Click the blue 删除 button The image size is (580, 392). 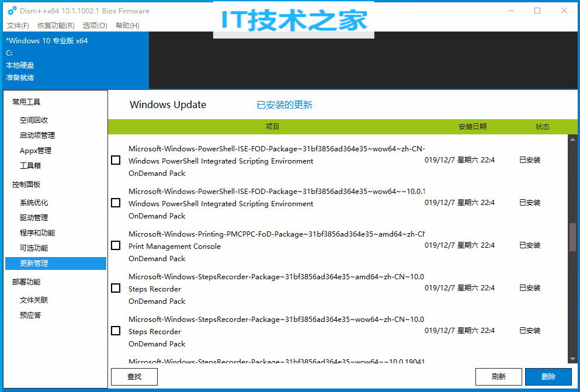[548, 376]
